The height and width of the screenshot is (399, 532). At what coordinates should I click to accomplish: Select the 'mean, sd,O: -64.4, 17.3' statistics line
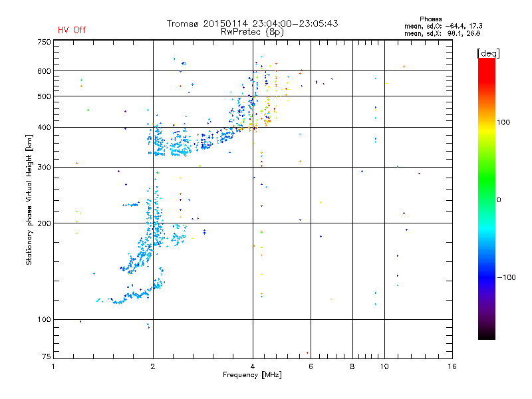[x=444, y=26]
